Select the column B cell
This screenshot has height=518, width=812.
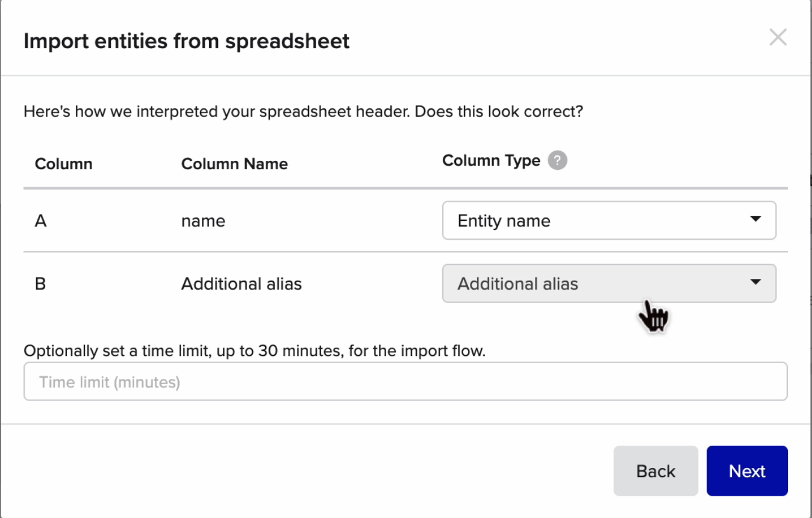pos(40,284)
